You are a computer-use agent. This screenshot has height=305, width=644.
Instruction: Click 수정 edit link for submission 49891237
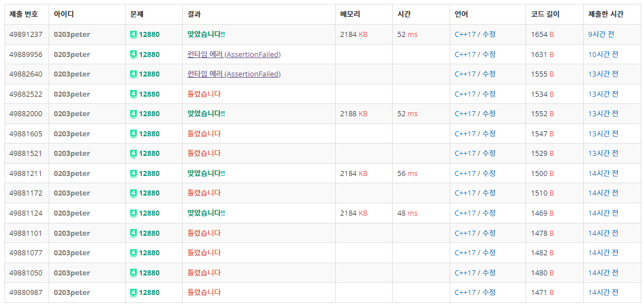pyautogui.click(x=489, y=35)
